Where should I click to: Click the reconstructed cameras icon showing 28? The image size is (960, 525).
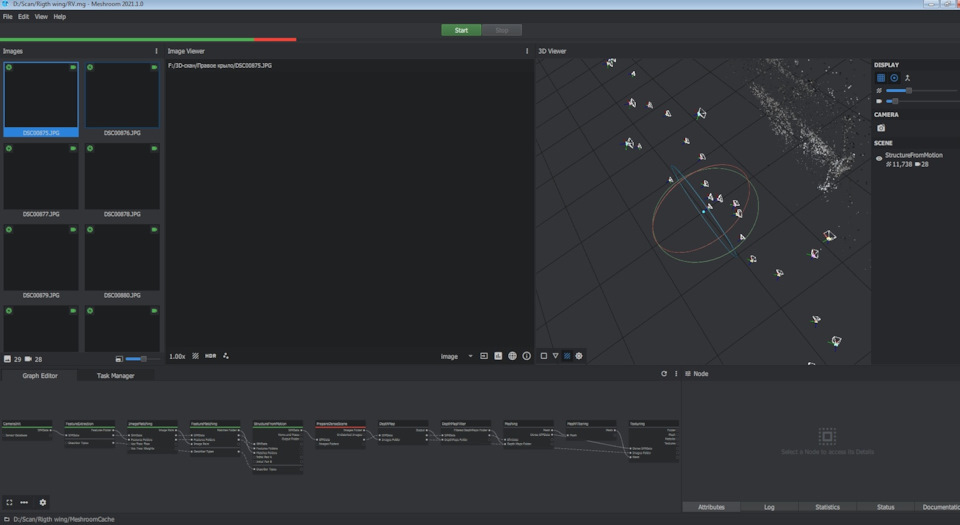[x=28, y=359]
